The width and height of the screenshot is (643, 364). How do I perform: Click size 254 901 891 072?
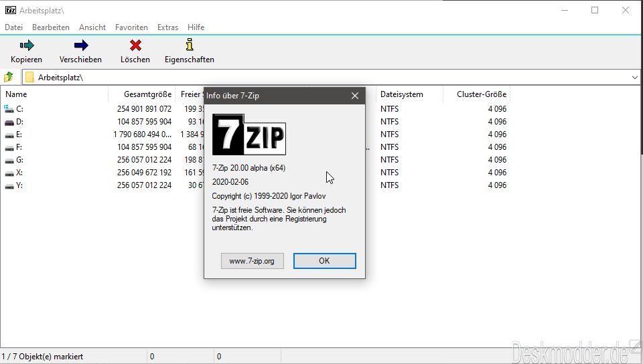point(145,109)
